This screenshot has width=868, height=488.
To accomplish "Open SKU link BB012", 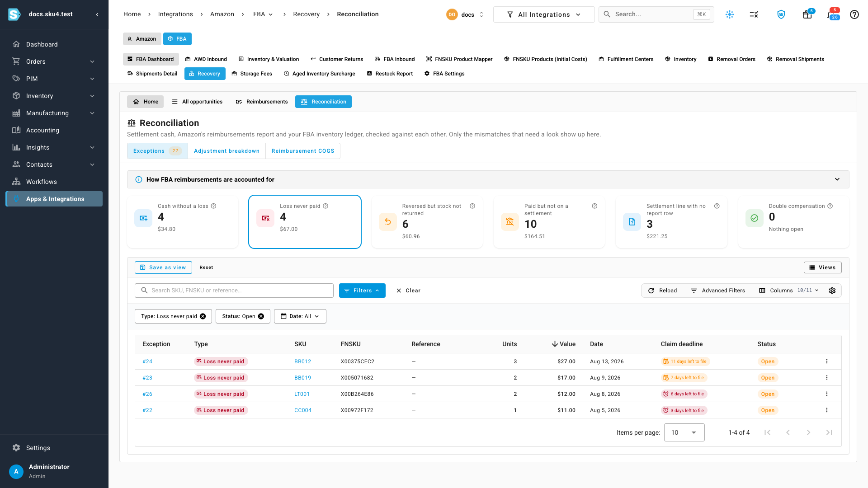I will coord(302,361).
